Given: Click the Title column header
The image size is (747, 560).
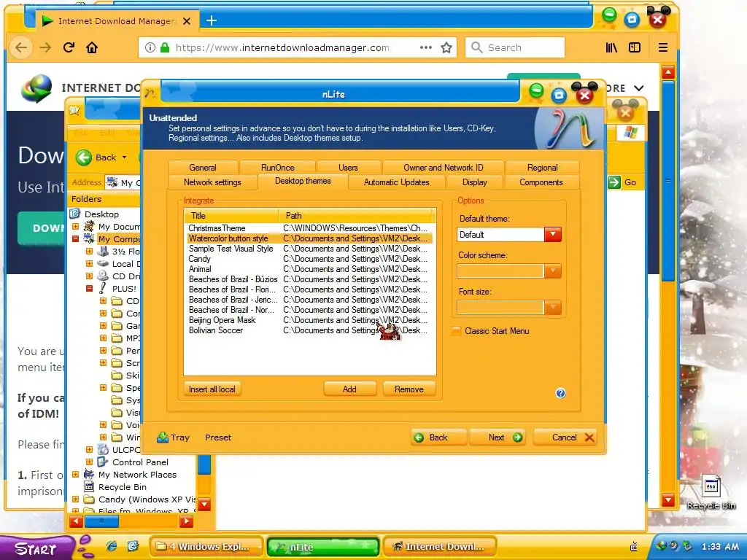Looking at the screenshot, I should click(231, 215).
